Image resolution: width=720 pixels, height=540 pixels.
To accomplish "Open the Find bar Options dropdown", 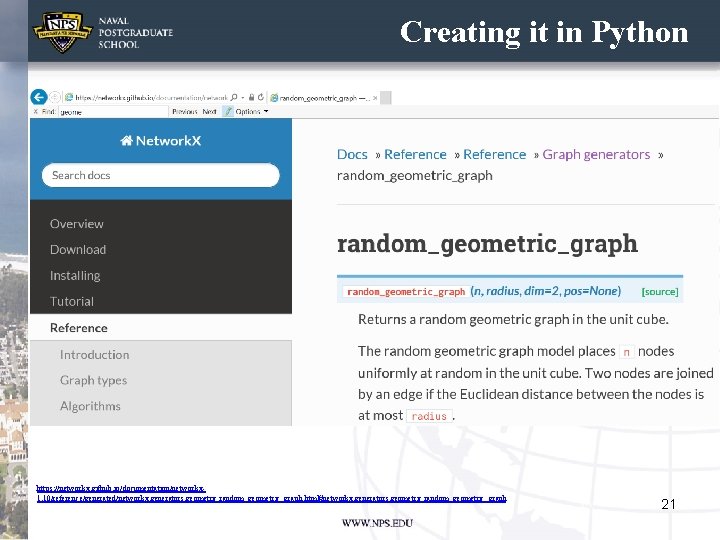I will tap(252, 112).
